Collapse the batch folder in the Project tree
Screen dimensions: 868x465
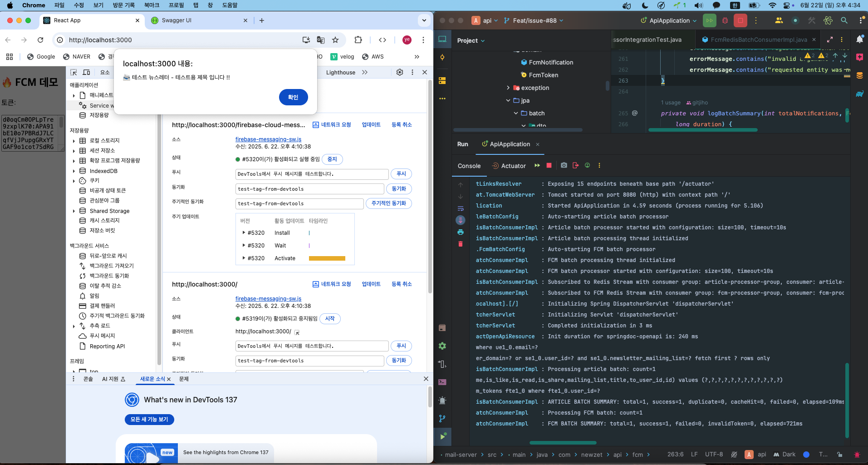click(516, 113)
